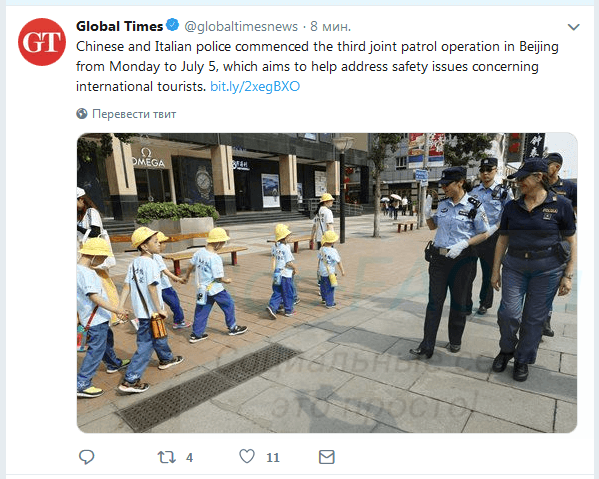Click the retweet count 4
599x479 pixels.
coord(189,457)
